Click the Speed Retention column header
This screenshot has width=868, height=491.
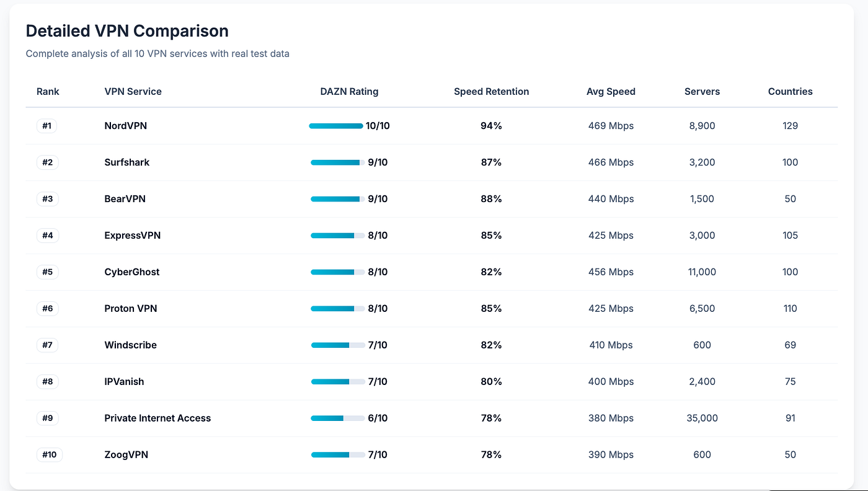[x=491, y=91]
